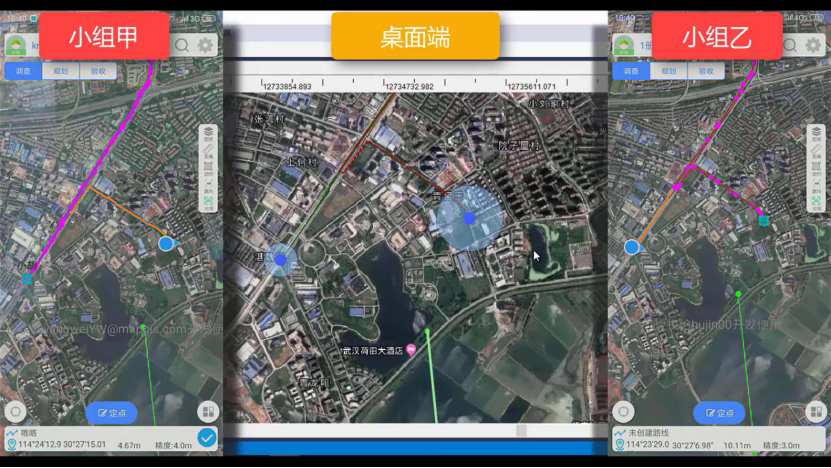Screen dimensions: 831x468
Task: Tap green tracking icon in 小组乙 sidebar
Action: coord(816,203)
